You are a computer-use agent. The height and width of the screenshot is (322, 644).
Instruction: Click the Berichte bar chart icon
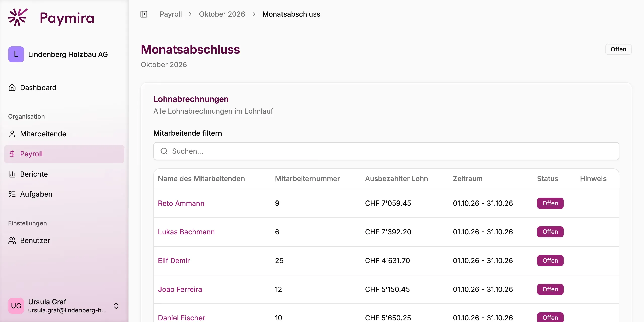[x=12, y=174]
